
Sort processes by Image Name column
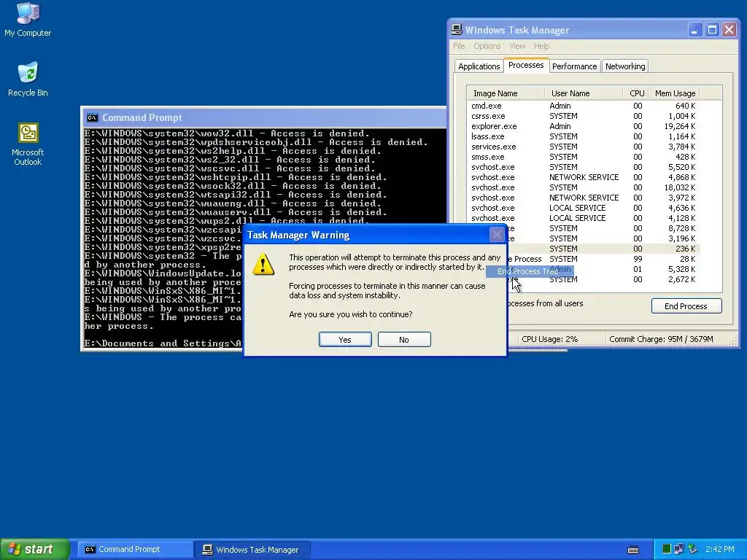(x=506, y=93)
